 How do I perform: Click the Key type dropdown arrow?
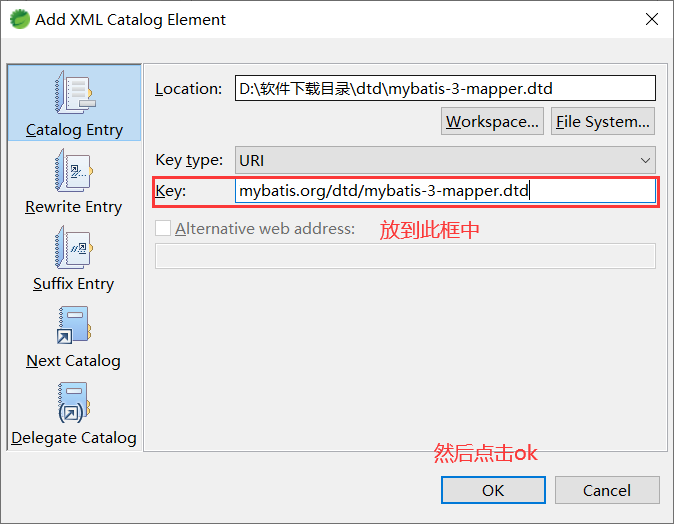click(x=645, y=160)
